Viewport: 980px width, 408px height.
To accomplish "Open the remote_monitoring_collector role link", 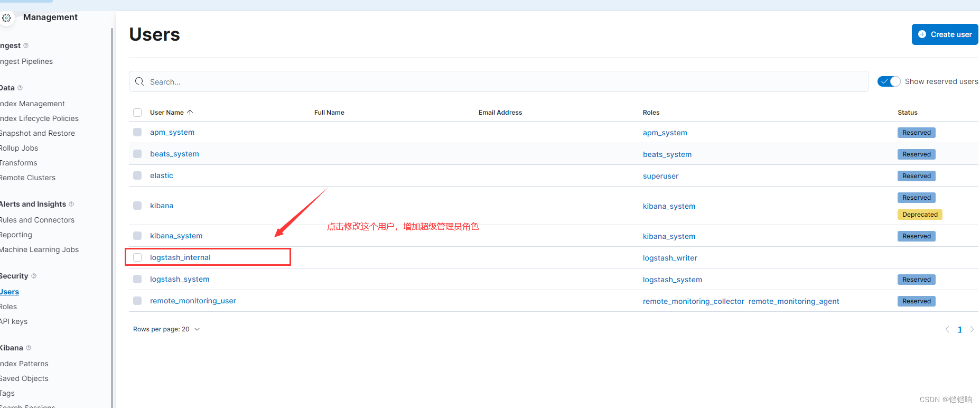I will click(694, 301).
